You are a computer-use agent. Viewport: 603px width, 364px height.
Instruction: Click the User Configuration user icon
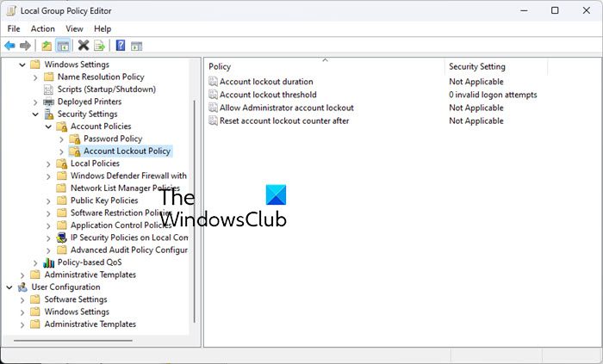click(x=22, y=287)
